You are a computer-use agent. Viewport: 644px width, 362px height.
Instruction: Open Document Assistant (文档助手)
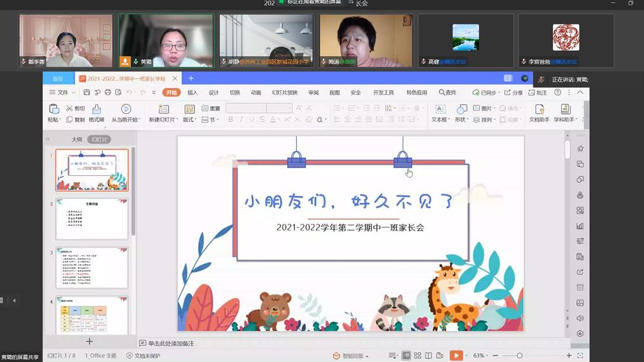click(x=539, y=113)
